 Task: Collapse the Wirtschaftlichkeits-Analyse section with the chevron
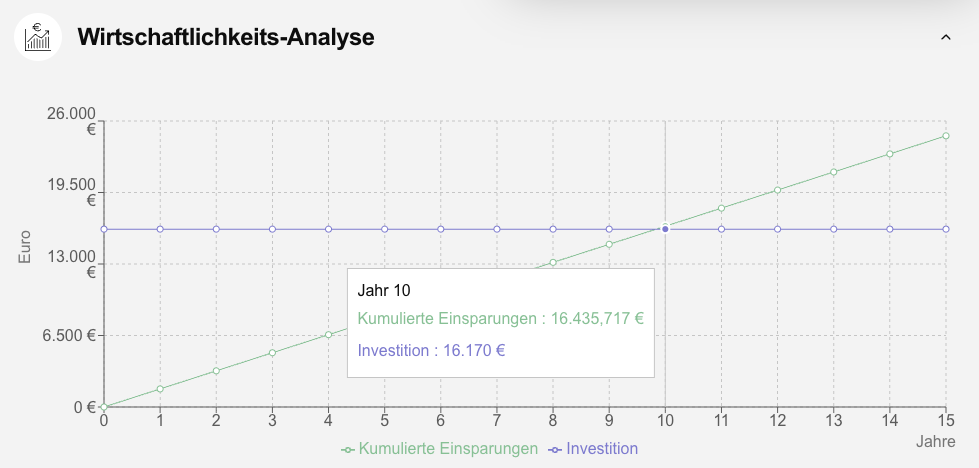coord(945,38)
